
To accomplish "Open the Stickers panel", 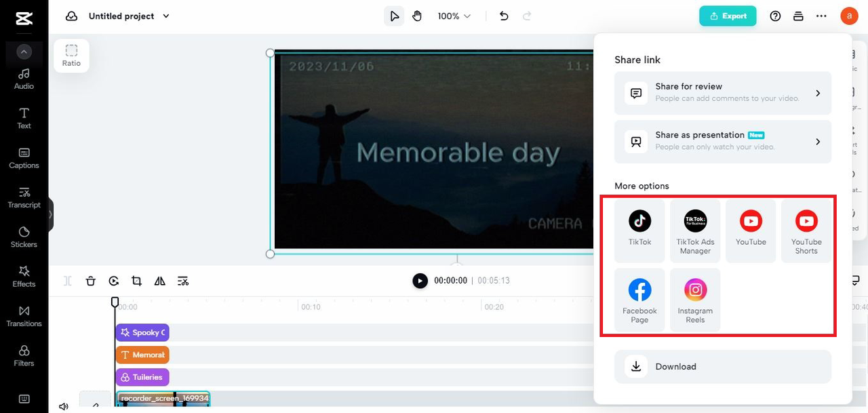I will 24,237.
